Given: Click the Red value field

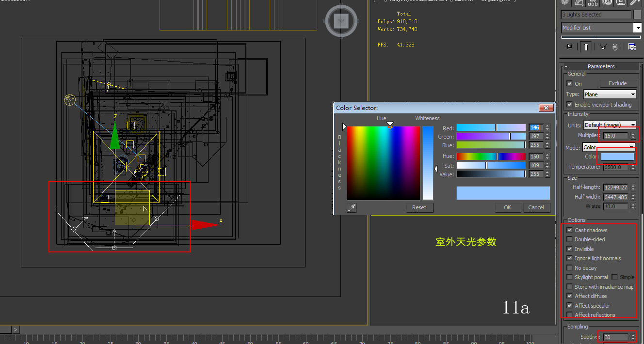Looking at the screenshot, I should 536,128.
